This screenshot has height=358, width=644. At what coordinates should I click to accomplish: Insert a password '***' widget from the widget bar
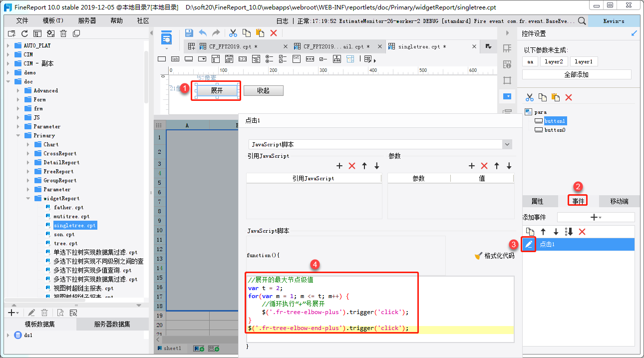(x=310, y=58)
